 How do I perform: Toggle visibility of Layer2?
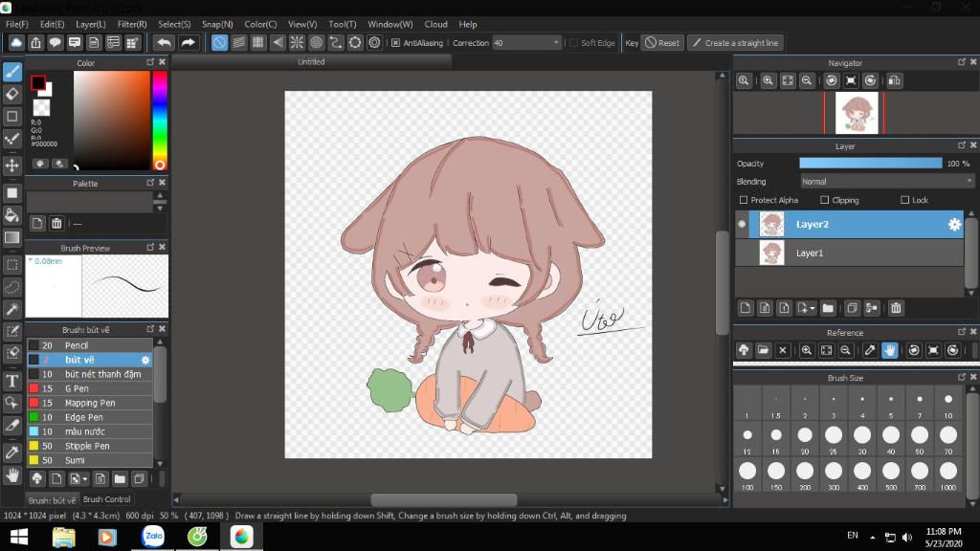[742, 224]
